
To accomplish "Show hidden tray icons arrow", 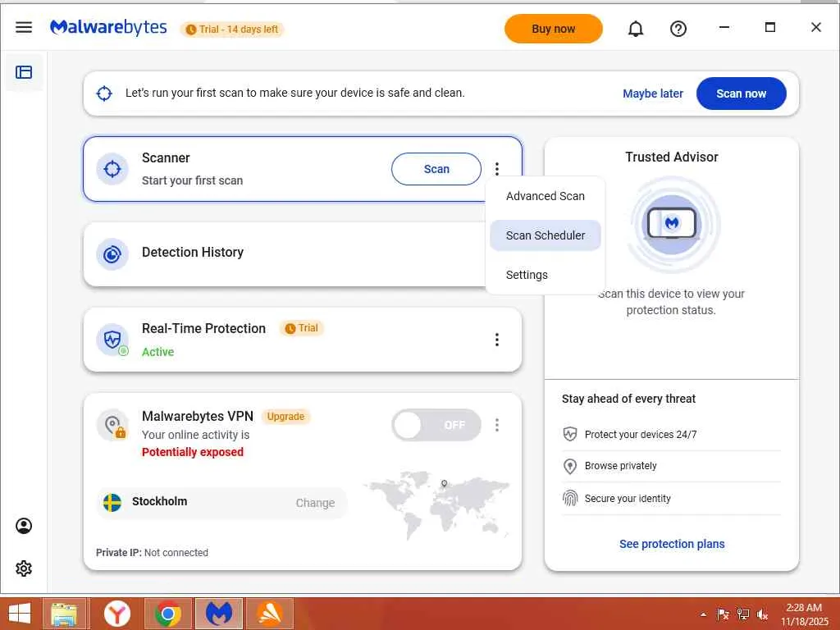I will coord(703,615).
